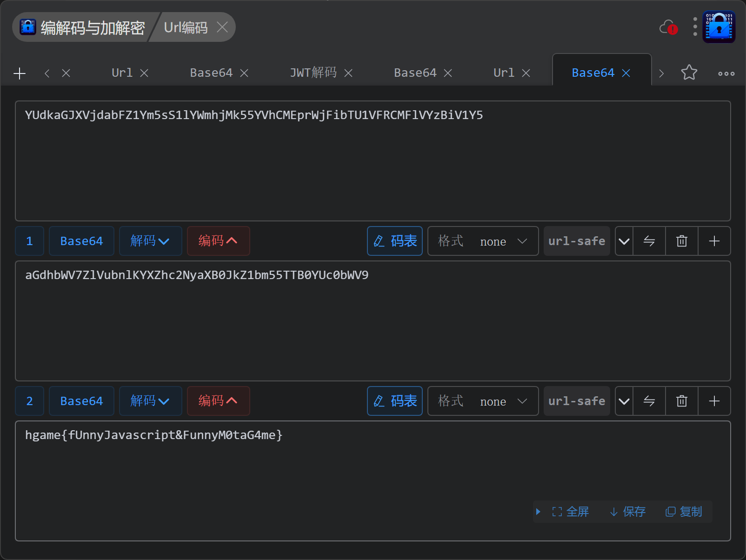Toggle url-safe option in step 2

[x=576, y=401]
